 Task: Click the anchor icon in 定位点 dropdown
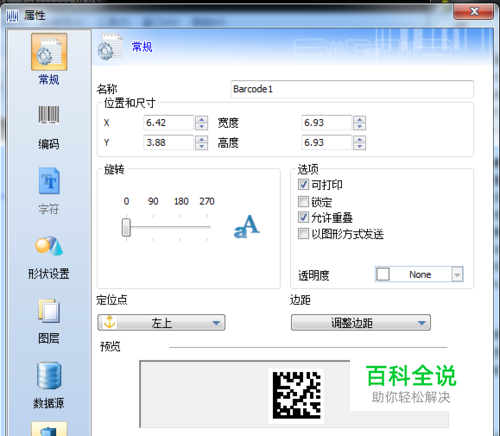110,322
